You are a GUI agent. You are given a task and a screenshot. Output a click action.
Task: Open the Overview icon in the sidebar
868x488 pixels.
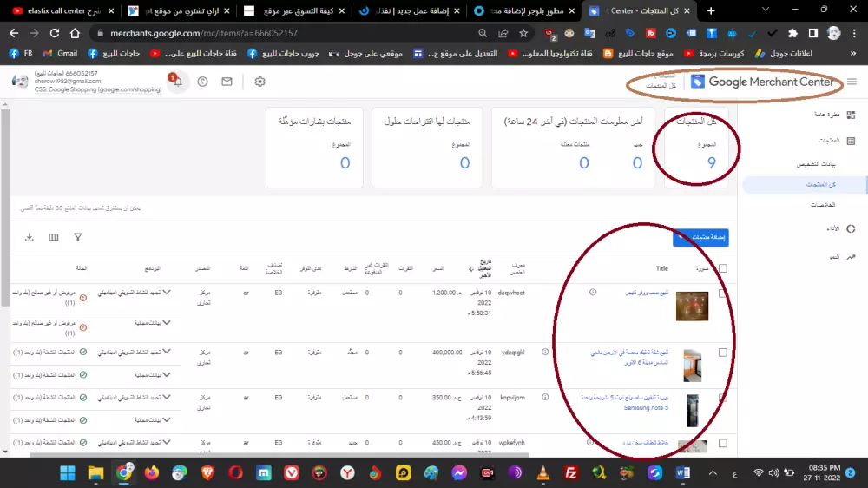851,115
